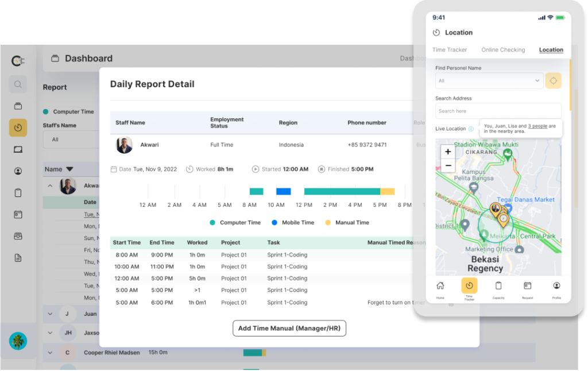Click the zoom in control on the map
The height and width of the screenshot is (371, 588).
pos(448,152)
